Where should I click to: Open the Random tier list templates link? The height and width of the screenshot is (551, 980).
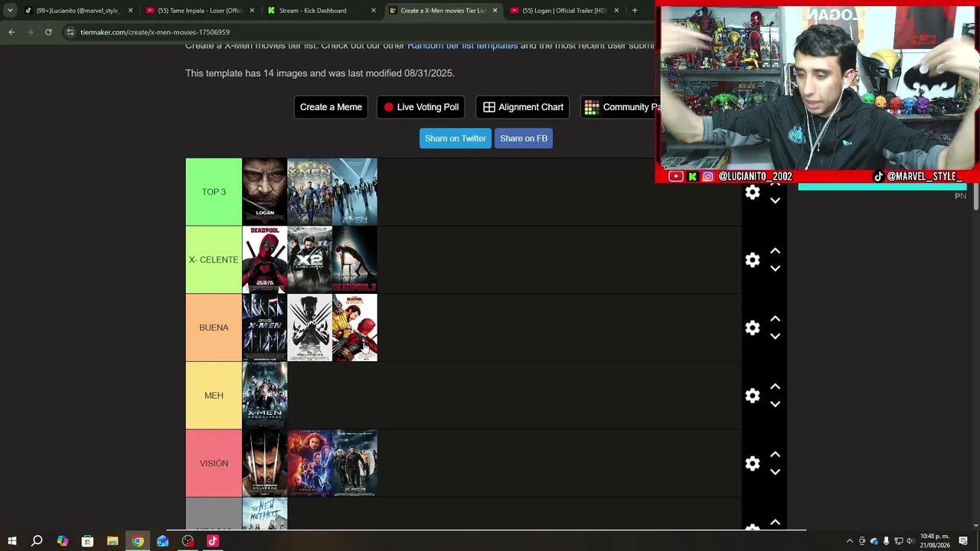462,46
